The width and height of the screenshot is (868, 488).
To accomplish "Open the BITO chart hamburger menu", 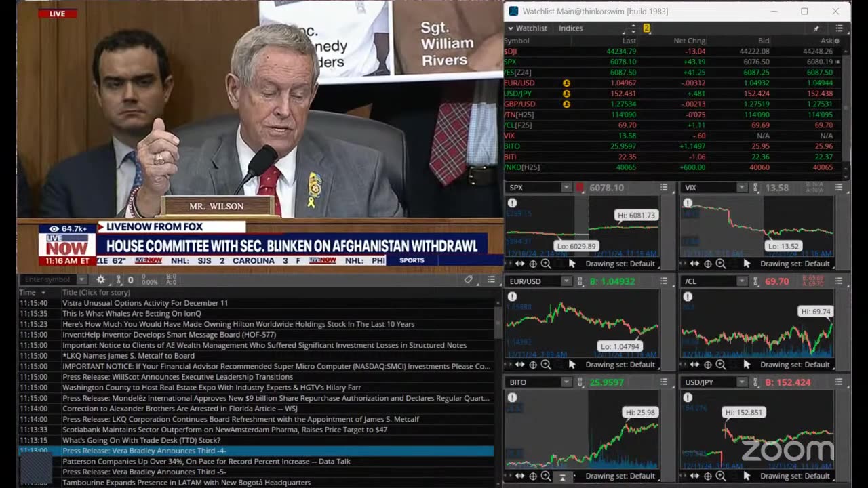I will 664,382.
